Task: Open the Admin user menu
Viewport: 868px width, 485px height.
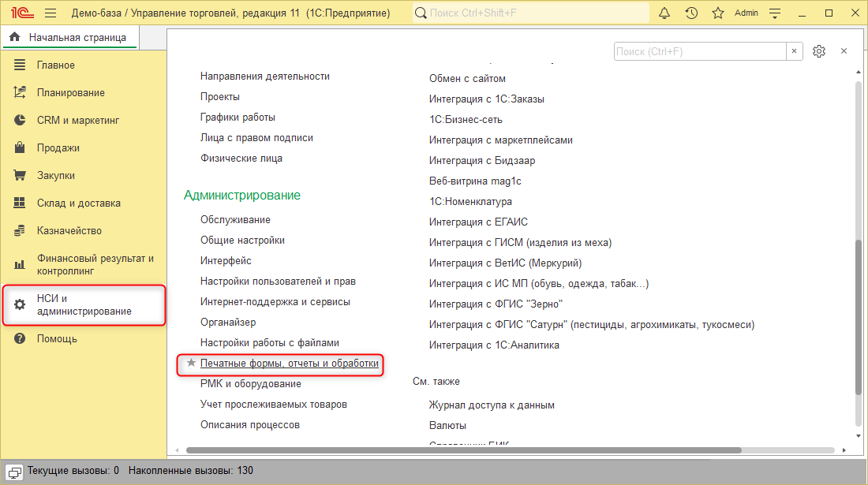Action: [746, 13]
